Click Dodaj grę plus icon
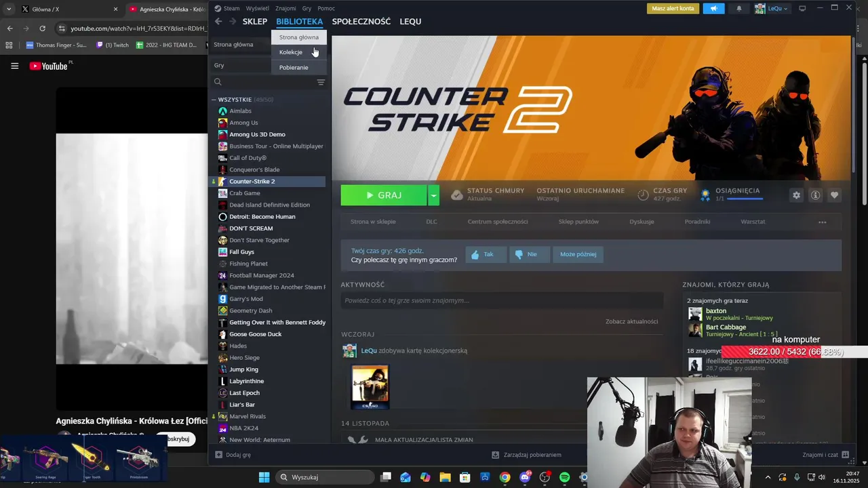Screen dimensions: 868x488 218,455
